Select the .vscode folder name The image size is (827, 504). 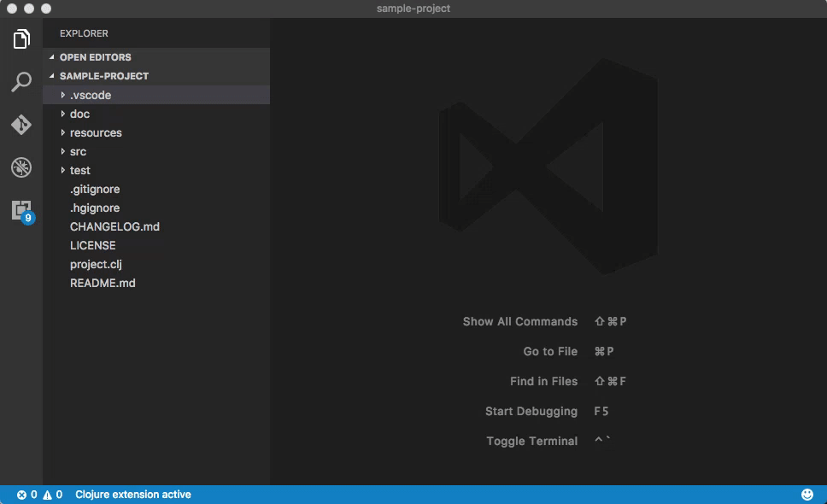[91, 95]
